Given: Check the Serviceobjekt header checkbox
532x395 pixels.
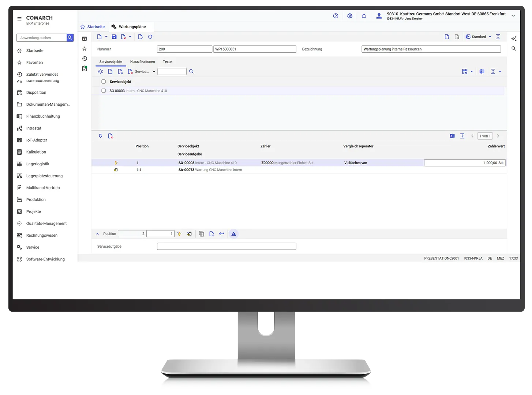Looking at the screenshot, I should pos(104,82).
